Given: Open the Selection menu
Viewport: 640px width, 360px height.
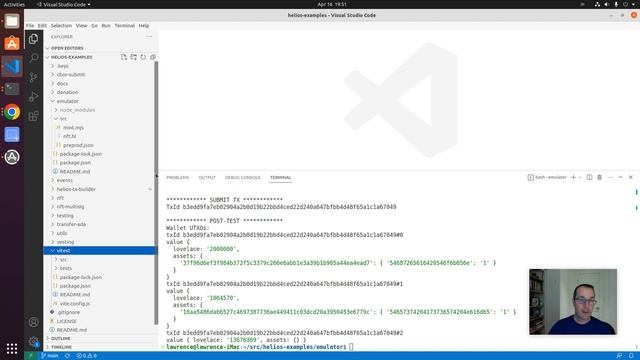Looking at the screenshot, I should 61,25.
